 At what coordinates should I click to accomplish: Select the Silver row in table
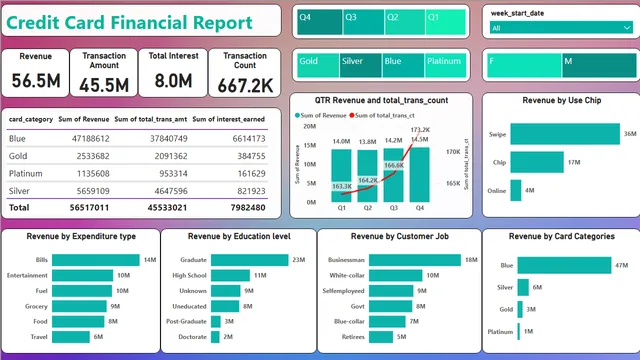tap(137, 191)
